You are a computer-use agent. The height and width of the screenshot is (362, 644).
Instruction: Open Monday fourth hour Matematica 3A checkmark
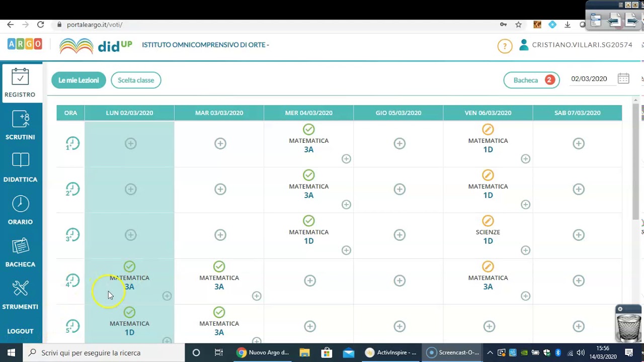click(x=129, y=266)
